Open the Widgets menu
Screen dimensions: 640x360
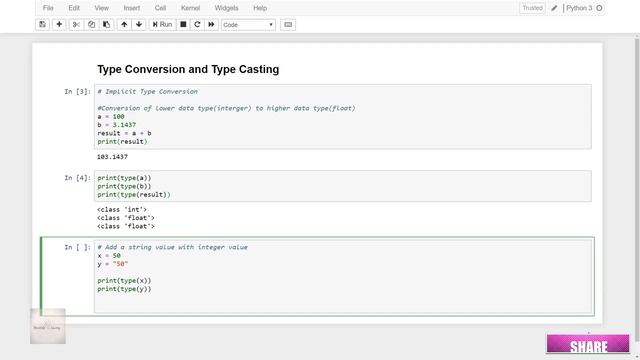pyautogui.click(x=226, y=8)
